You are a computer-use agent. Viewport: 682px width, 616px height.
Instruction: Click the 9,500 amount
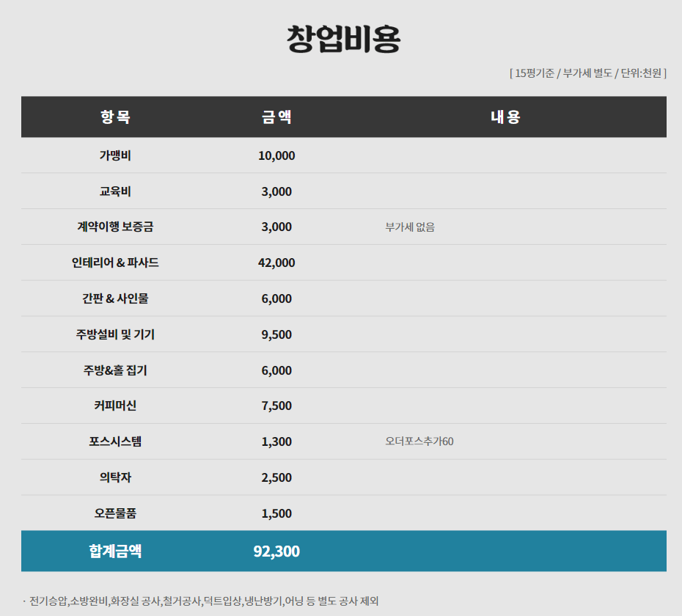point(276,334)
